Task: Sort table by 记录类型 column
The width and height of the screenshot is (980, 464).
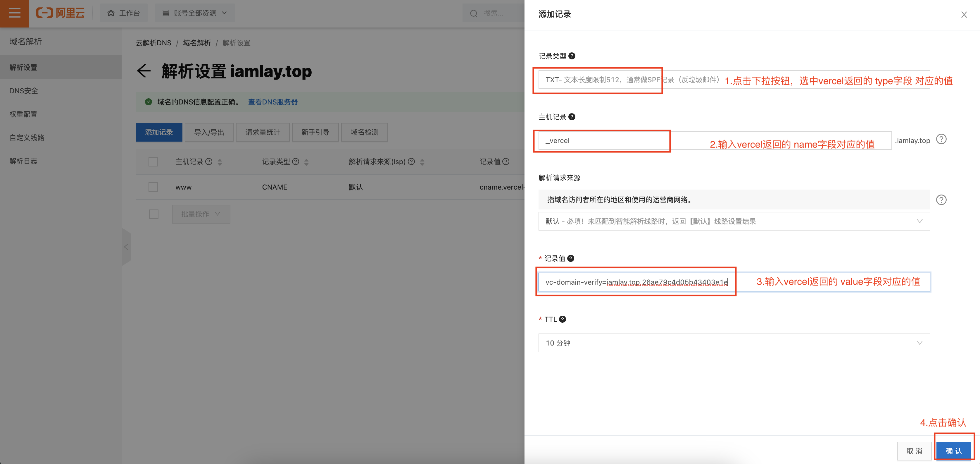Action: 306,162
